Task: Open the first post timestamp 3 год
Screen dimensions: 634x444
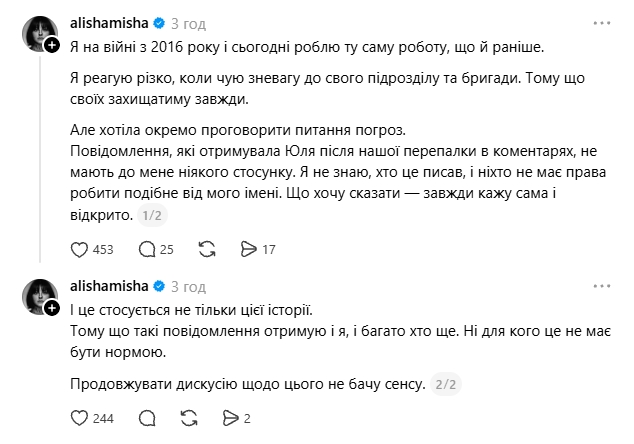Action: click(188, 24)
